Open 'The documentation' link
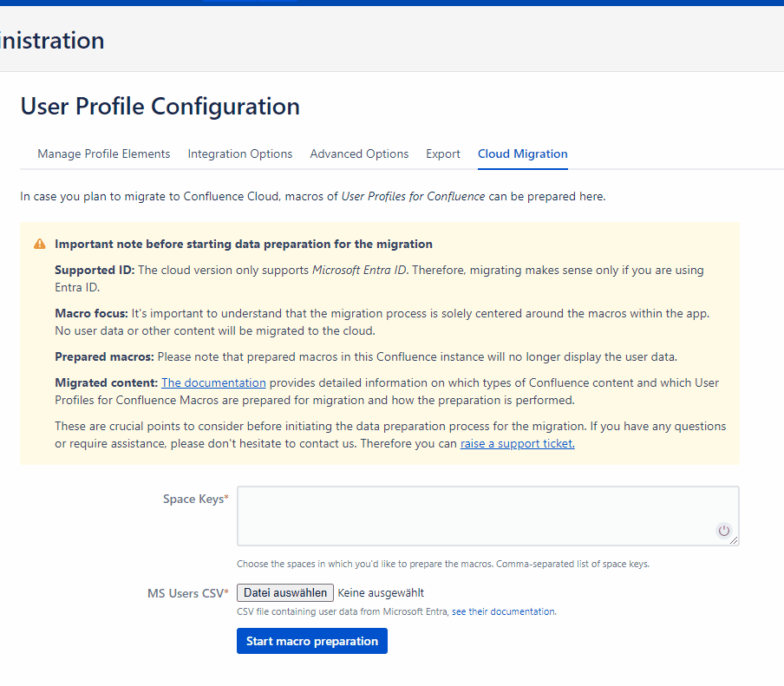This screenshot has width=784, height=686. [213, 383]
